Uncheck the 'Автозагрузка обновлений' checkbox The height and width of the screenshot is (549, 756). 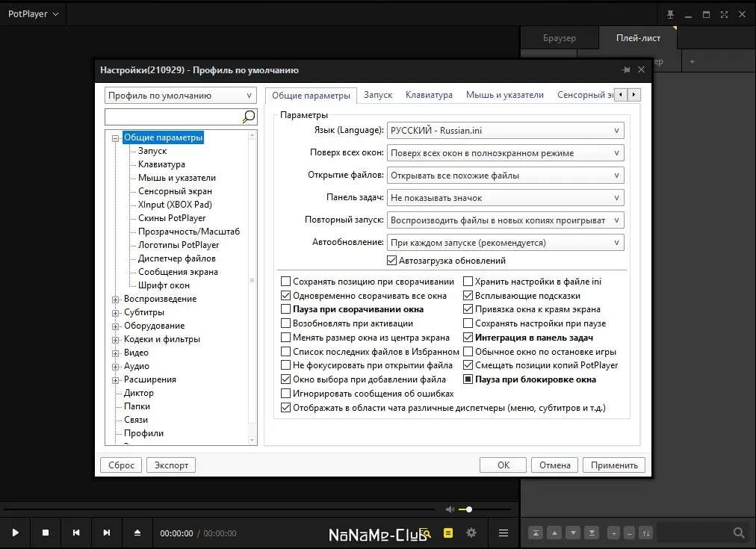pyautogui.click(x=392, y=261)
